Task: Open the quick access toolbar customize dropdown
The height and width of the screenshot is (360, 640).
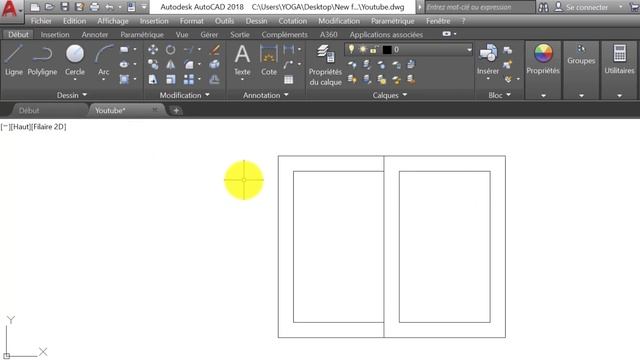Action: [x=144, y=7]
